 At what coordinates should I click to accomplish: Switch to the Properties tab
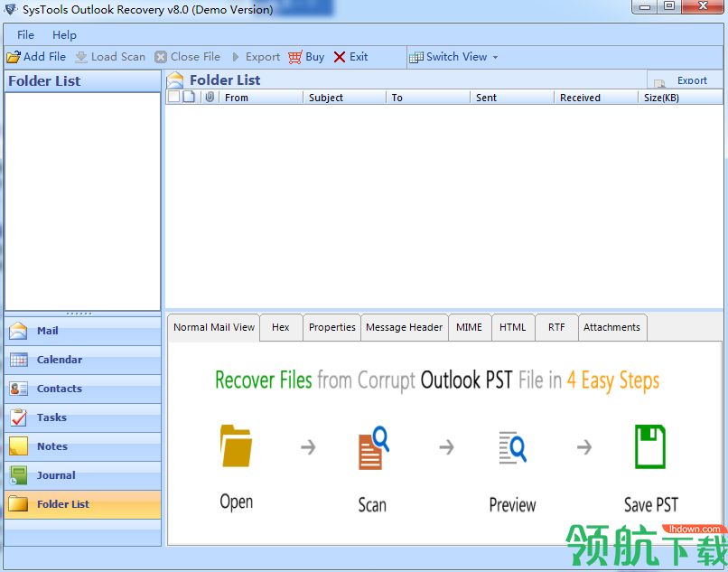tap(332, 328)
